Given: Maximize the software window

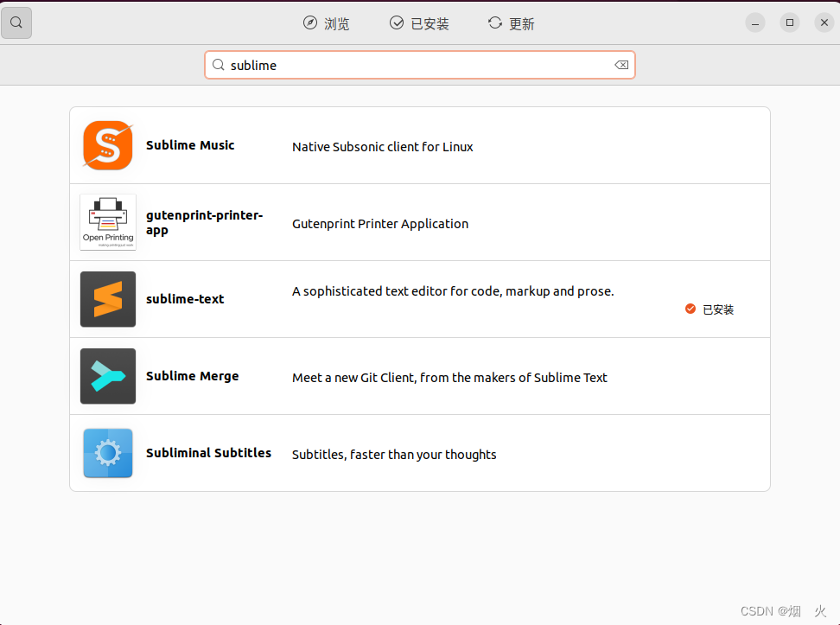Looking at the screenshot, I should tap(790, 23).
